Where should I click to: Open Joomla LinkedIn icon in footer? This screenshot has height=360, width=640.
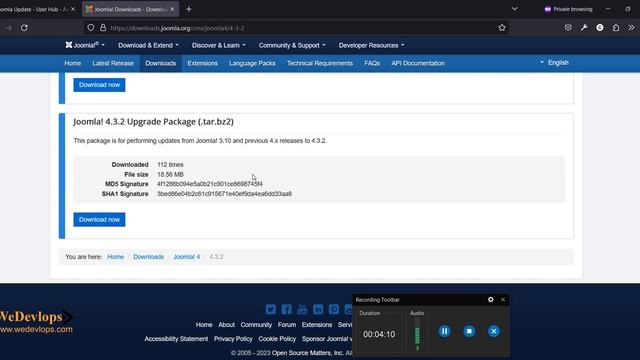tap(318, 309)
